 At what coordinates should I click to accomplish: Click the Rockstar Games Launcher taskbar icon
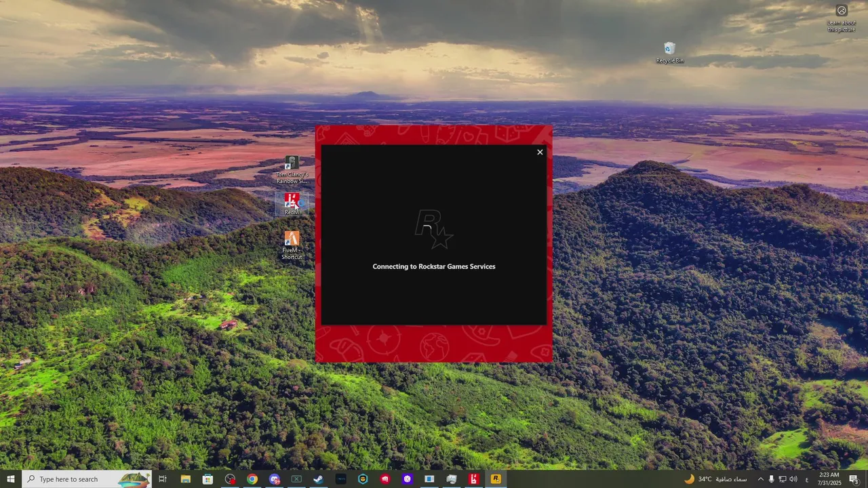pos(496,479)
